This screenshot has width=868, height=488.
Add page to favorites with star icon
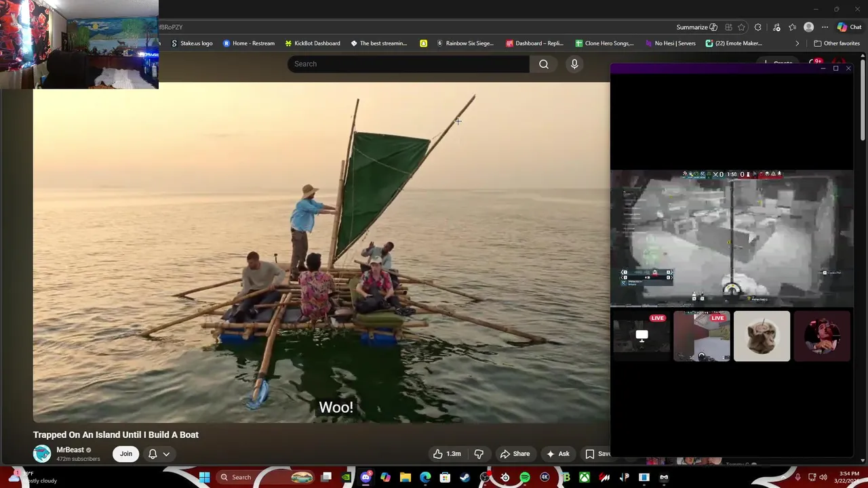point(741,27)
